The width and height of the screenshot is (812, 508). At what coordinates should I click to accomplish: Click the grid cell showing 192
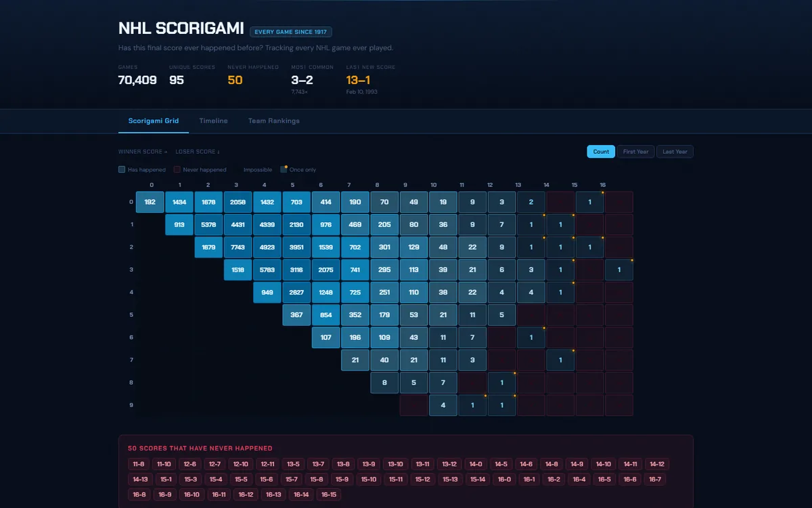point(150,202)
